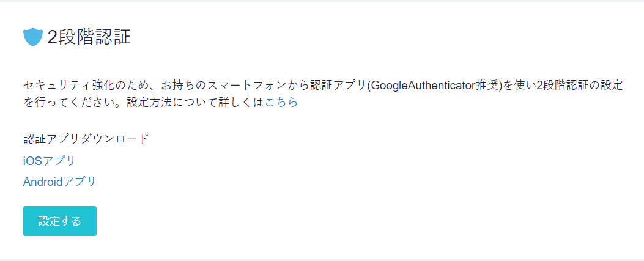The height and width of the screenshot is (261, 644).
Task: Follow the blue こちら link after 詳しくは
Action: 281,102
